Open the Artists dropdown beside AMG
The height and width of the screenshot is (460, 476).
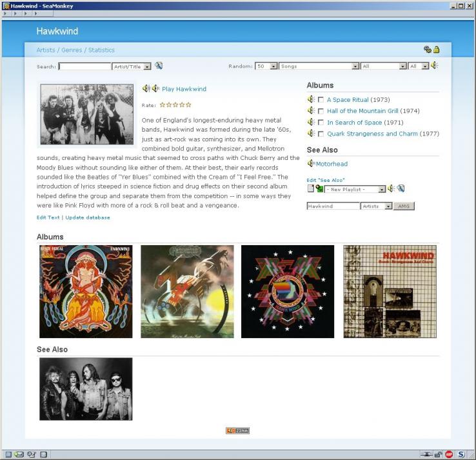pyautogui.click(x=377, y=206)
